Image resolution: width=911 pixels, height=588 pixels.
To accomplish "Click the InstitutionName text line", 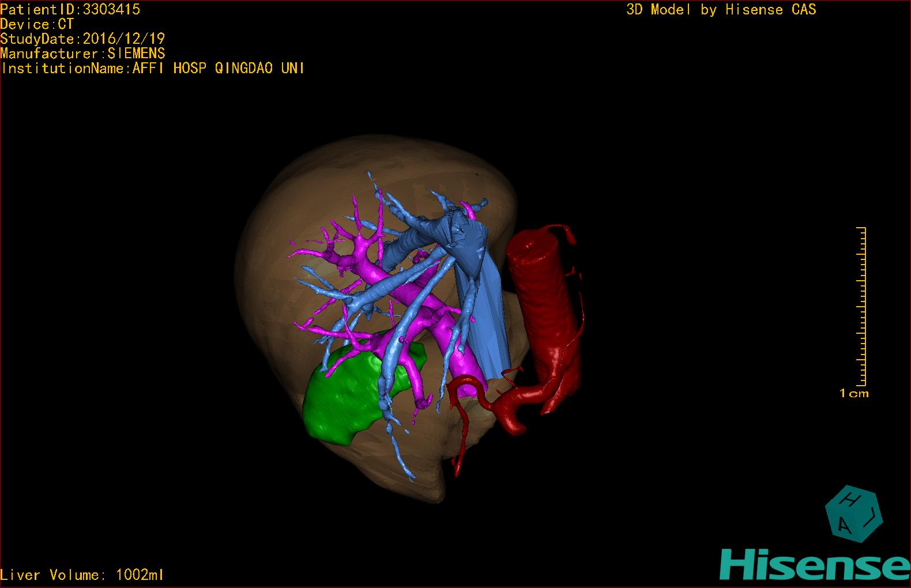I will pos(152,69).
